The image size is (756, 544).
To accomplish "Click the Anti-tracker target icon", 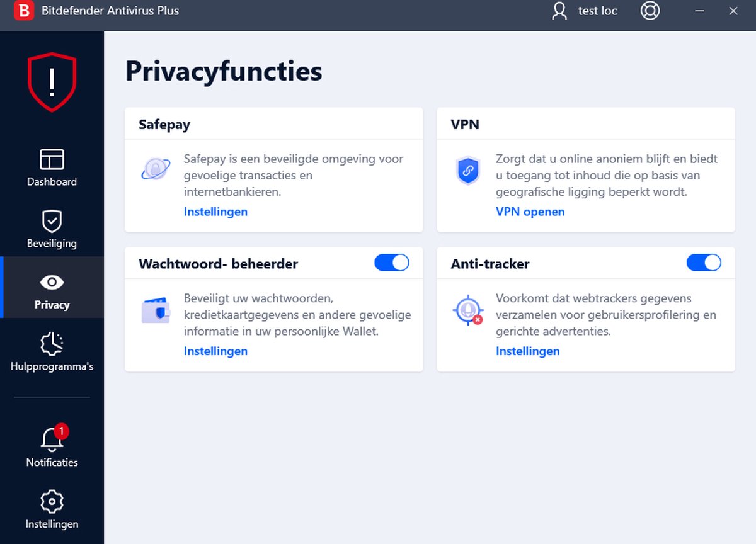I will [467, 309].
